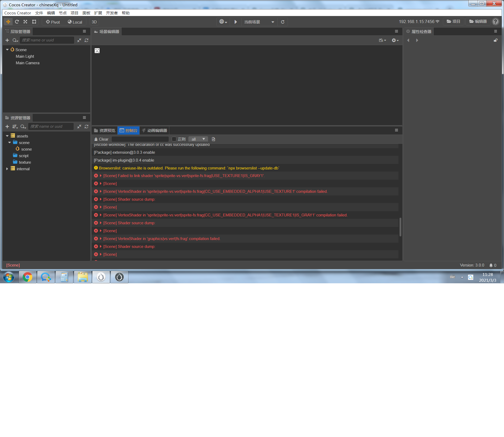The width and height of the screenshot is (504, 437).
Task: Toggle Local coordinate mode
Action: (x=75, y=22)
